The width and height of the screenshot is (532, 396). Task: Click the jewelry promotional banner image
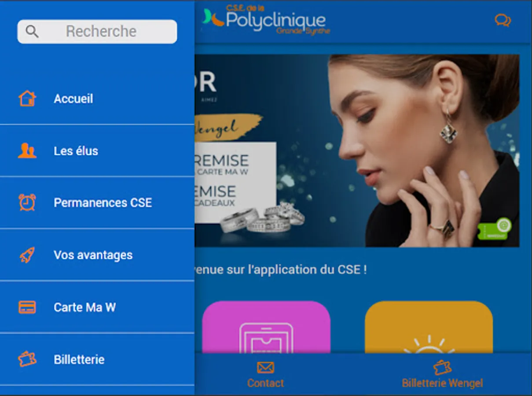pyautogui.click(x=357, y=150)
